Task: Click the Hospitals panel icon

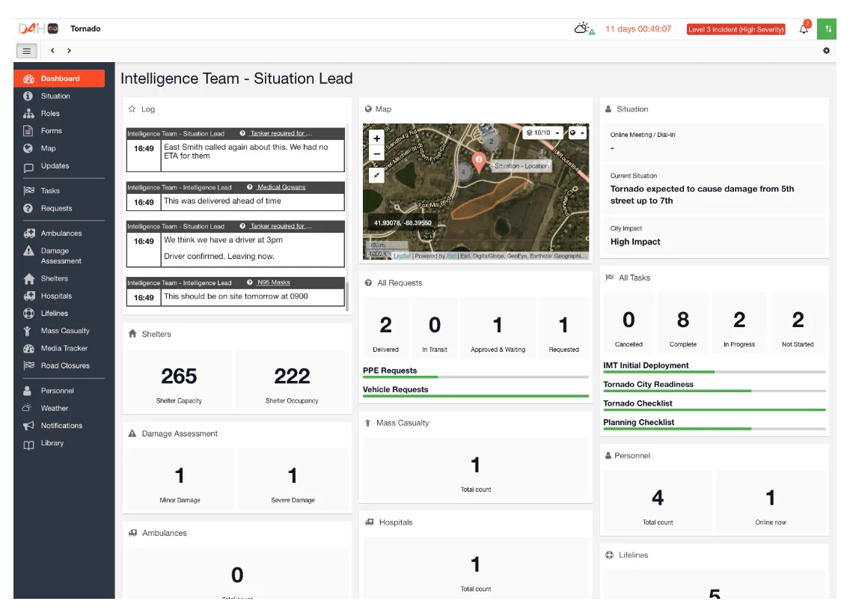Action: 370,522
